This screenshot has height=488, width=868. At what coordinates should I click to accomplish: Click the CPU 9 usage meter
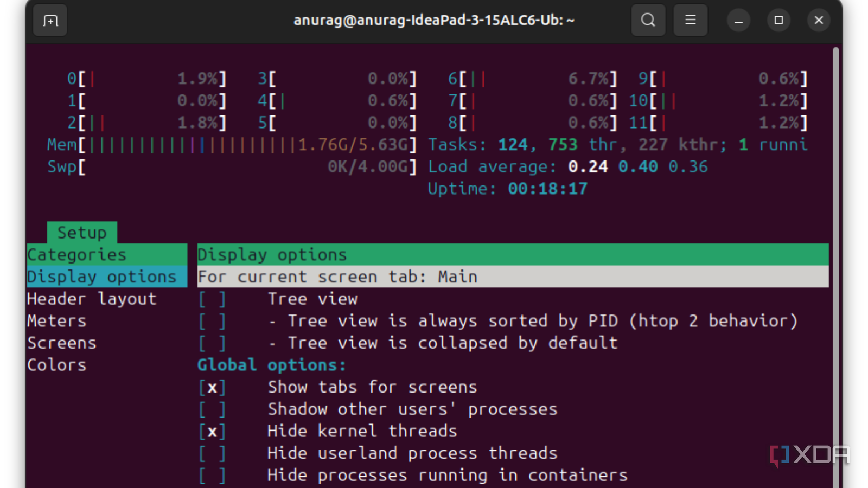click(723, 79)
